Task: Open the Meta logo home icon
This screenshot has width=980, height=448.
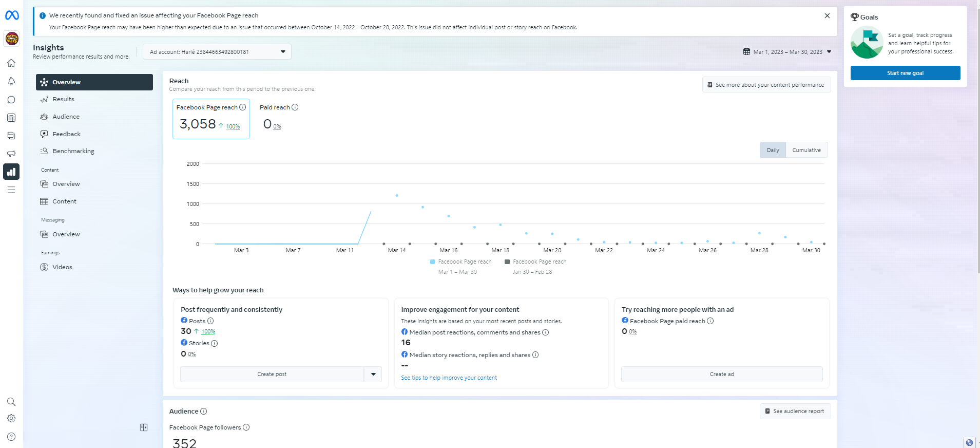Action: point(12,15)
